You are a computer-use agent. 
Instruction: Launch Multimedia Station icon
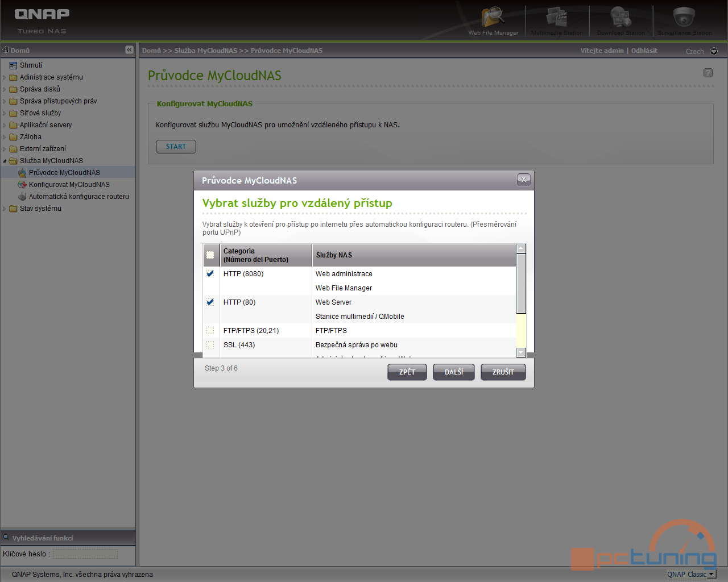click(557, 17)
